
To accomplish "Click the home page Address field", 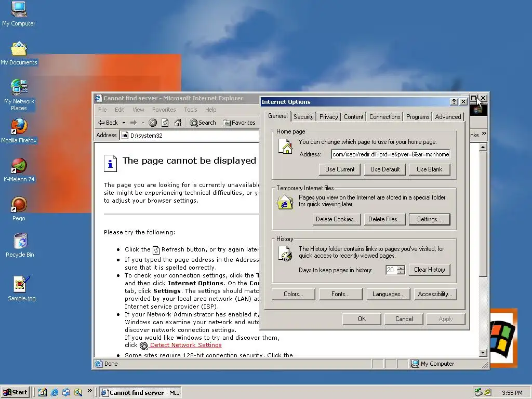I will point(391,154).
